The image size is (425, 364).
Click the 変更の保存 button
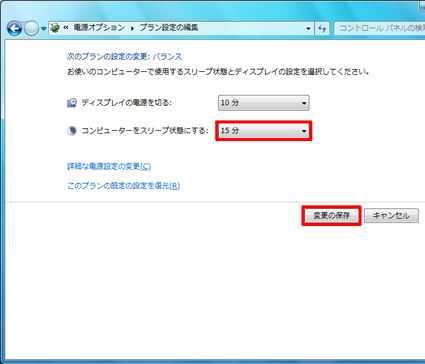click(x=332, y=216)
